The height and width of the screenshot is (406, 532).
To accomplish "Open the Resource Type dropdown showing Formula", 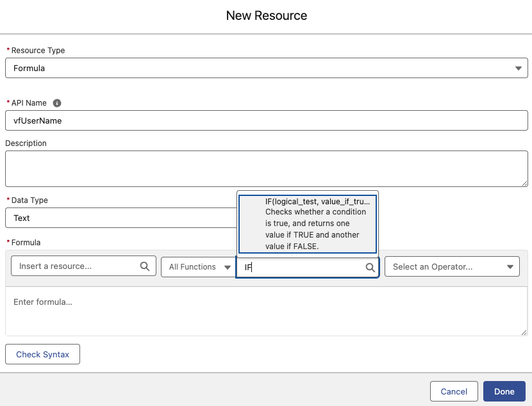I will [266, 68].
